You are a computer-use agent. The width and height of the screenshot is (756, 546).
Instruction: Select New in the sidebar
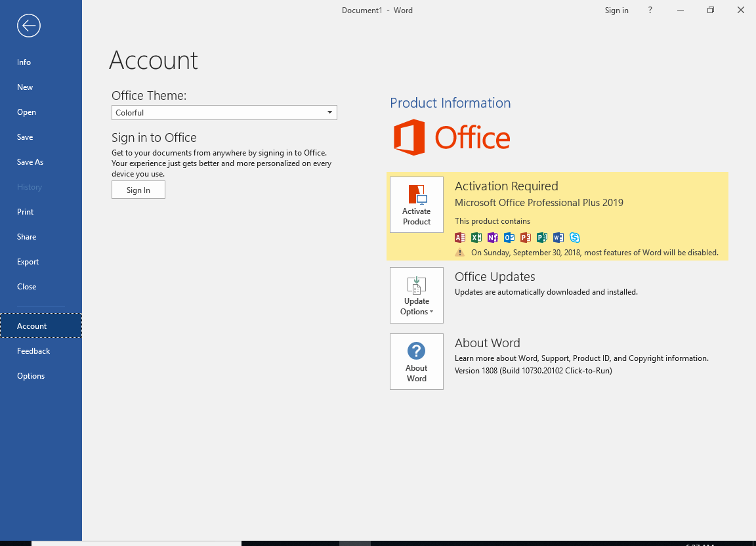tap(41, 87)
